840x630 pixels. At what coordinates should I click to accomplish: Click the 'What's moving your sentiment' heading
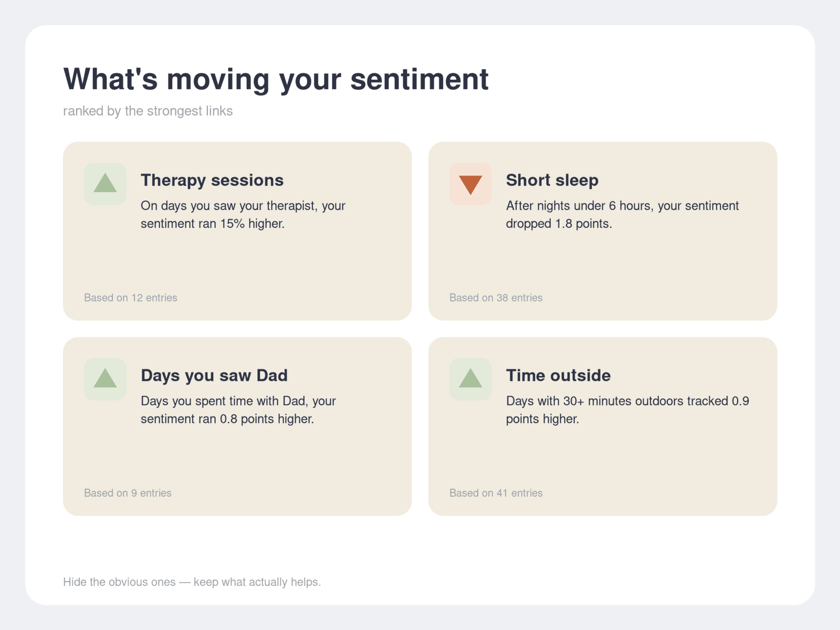pos(276,79)
